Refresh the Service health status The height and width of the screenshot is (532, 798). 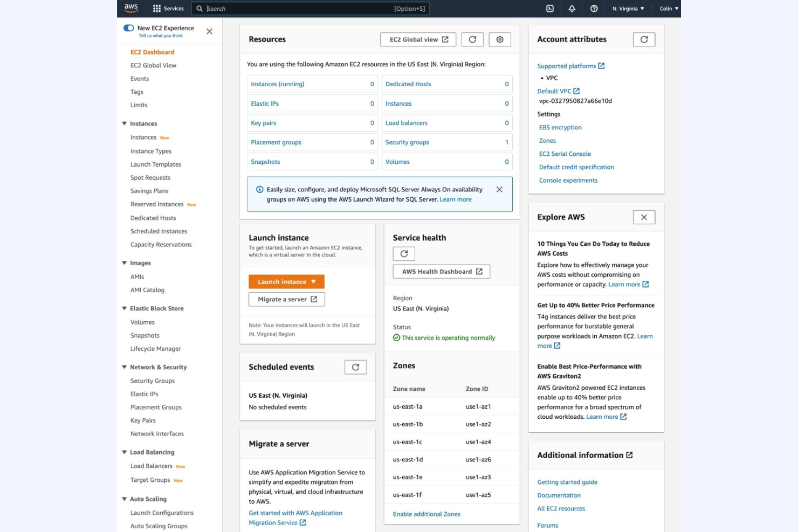[404, 253]
